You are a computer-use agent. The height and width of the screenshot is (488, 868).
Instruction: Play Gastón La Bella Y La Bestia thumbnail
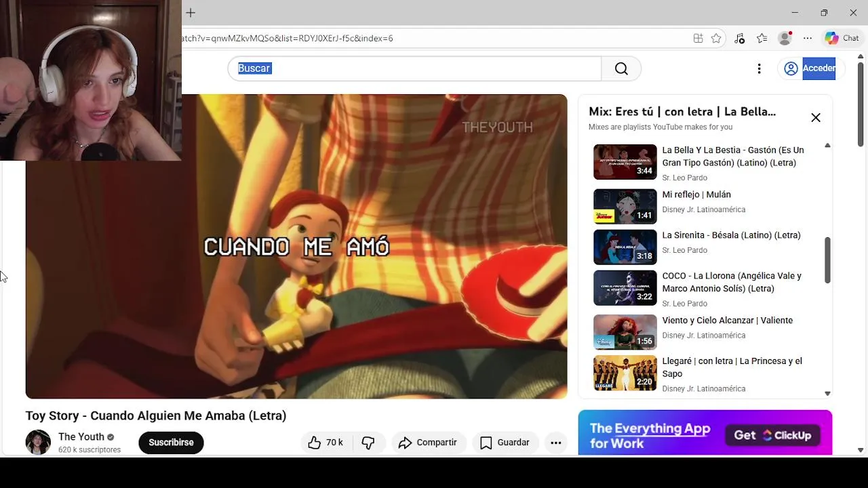pyautogui.click(x=625, y=162)
